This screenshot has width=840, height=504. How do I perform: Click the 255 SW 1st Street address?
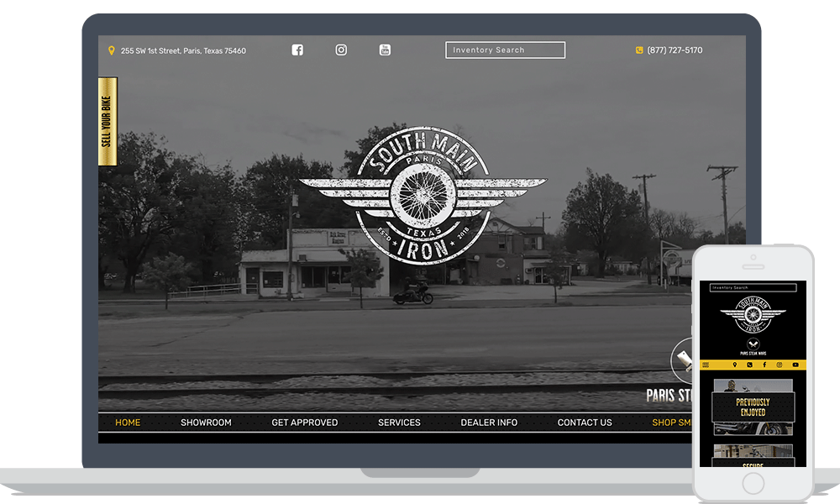click(x=183, y=51)
